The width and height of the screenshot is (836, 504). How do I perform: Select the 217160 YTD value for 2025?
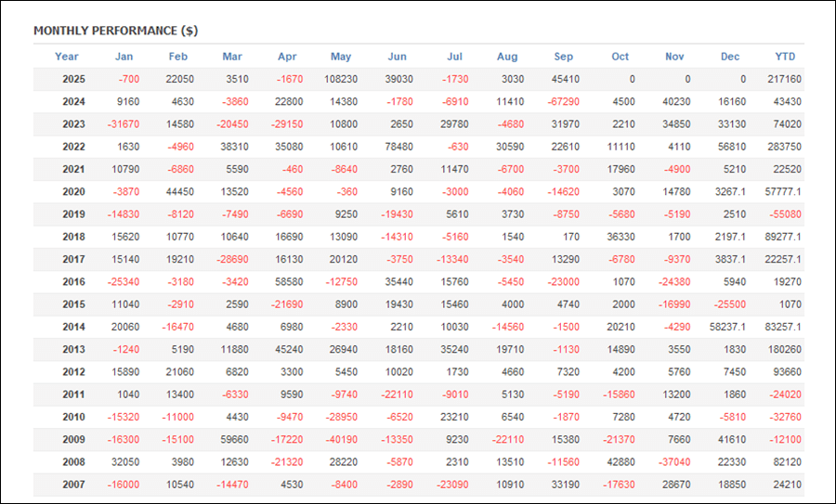point(784,80)
